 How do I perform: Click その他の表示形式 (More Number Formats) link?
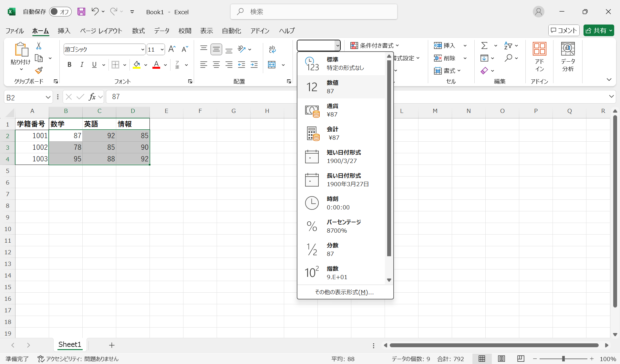tap(344, 292)
